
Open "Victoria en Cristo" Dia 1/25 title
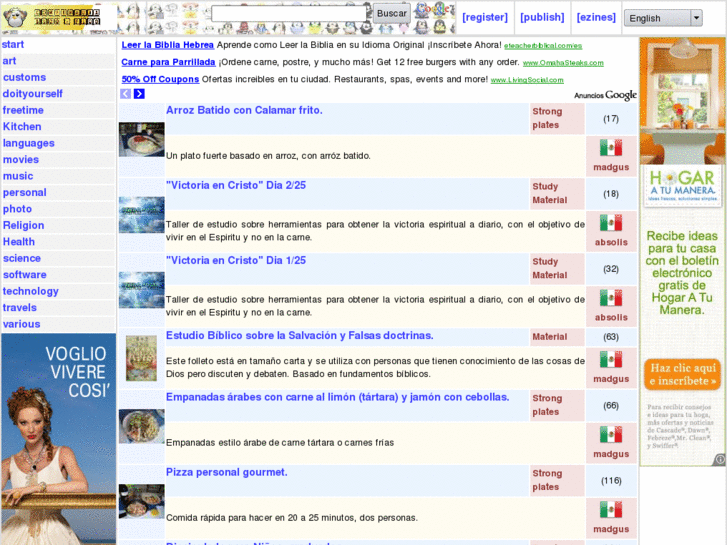236,261
